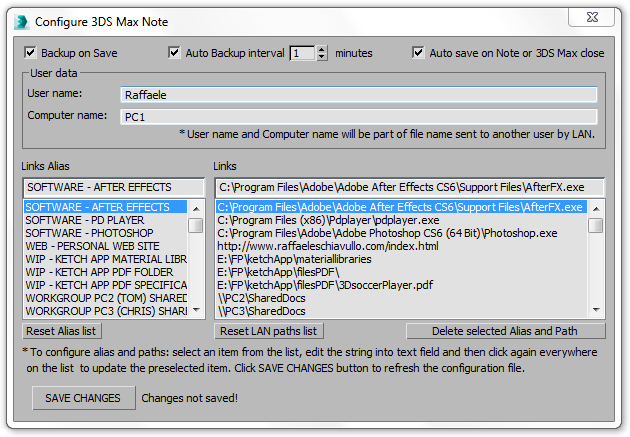Select SOFTWARE - PHOTOSHOP alias
The width and height of the screenshot is (630, 437).
tap(106, 233)
